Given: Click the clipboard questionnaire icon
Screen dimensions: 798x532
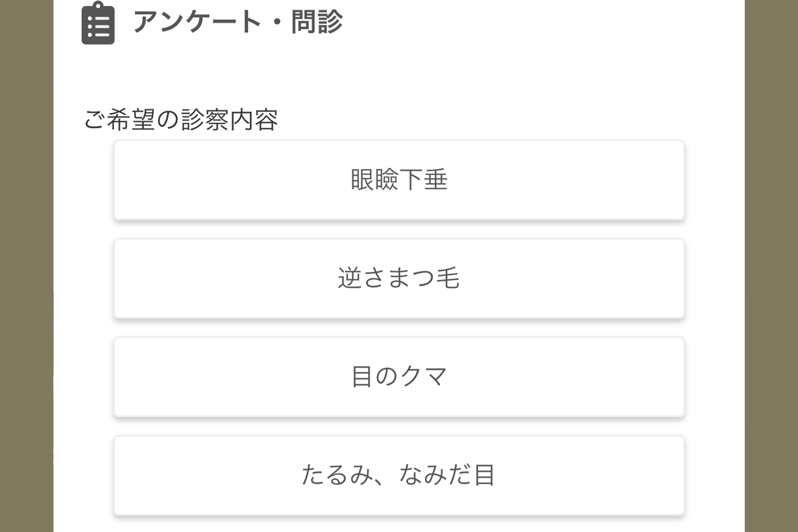Looking at the screenshot, I should 98,23.
